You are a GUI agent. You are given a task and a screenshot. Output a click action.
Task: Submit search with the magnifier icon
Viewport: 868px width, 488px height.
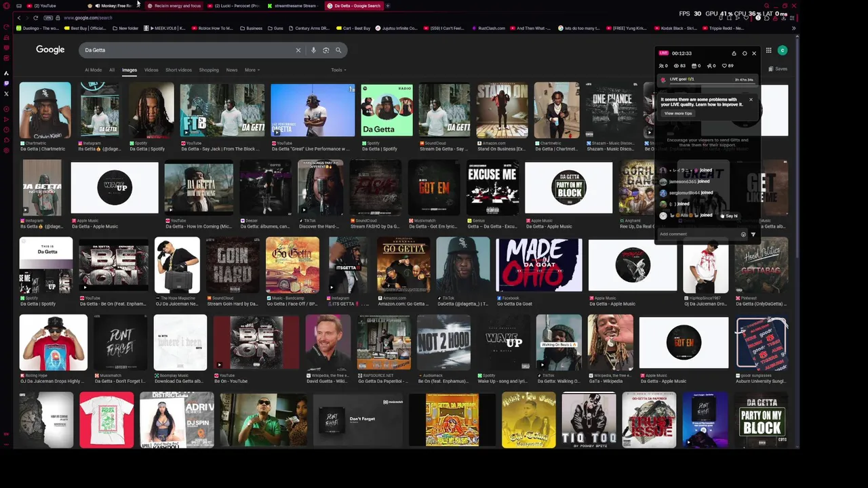pos(338,50)
